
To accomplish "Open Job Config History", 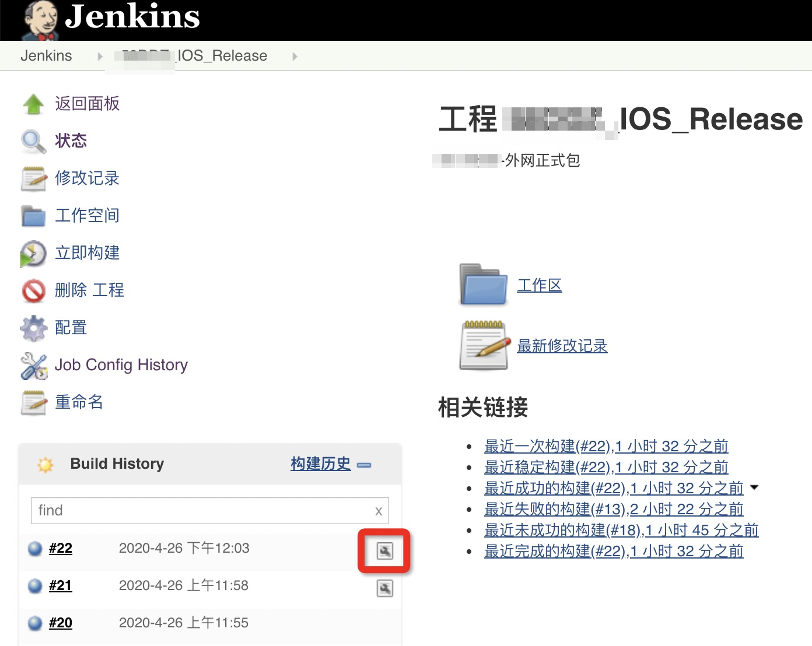I will [121, 365].
